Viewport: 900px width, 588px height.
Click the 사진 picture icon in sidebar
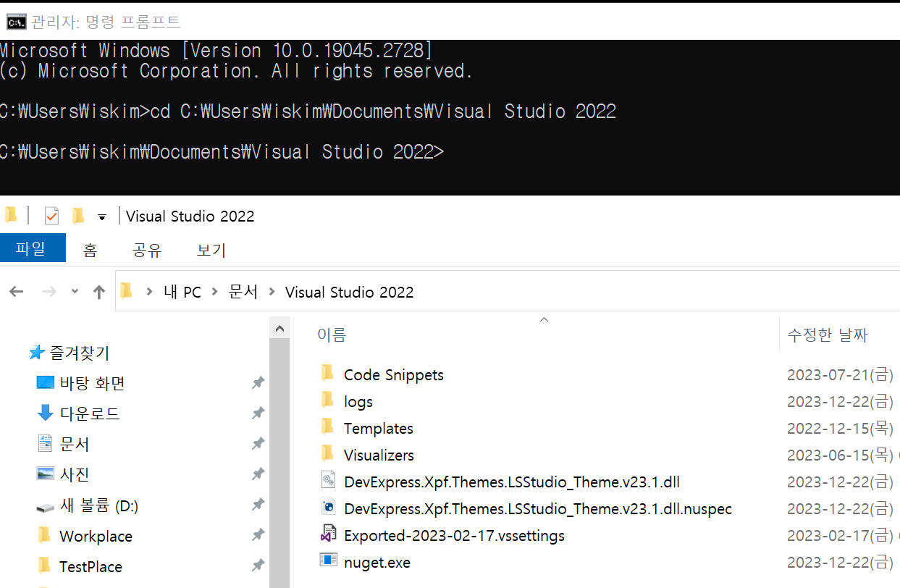(x=46, y=474)
